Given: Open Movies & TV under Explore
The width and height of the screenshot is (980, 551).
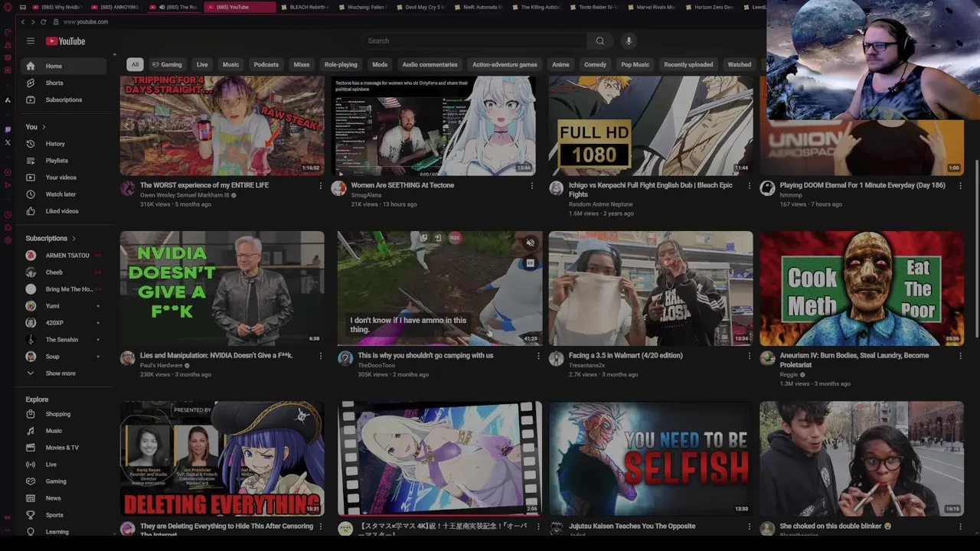Looking at the screenshot, I should [x=64, y=448].
